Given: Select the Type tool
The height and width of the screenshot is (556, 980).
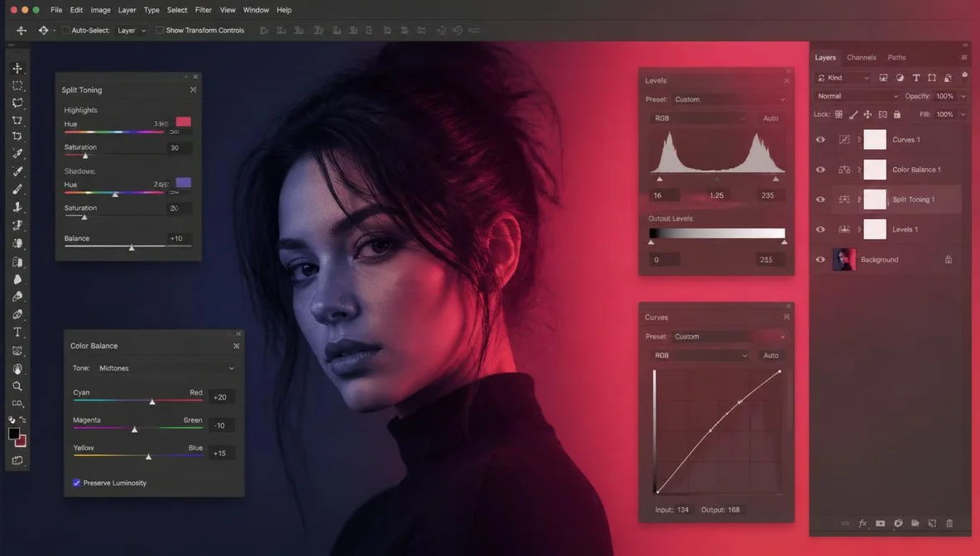Looking at the screenshot, I should point(17,333).
